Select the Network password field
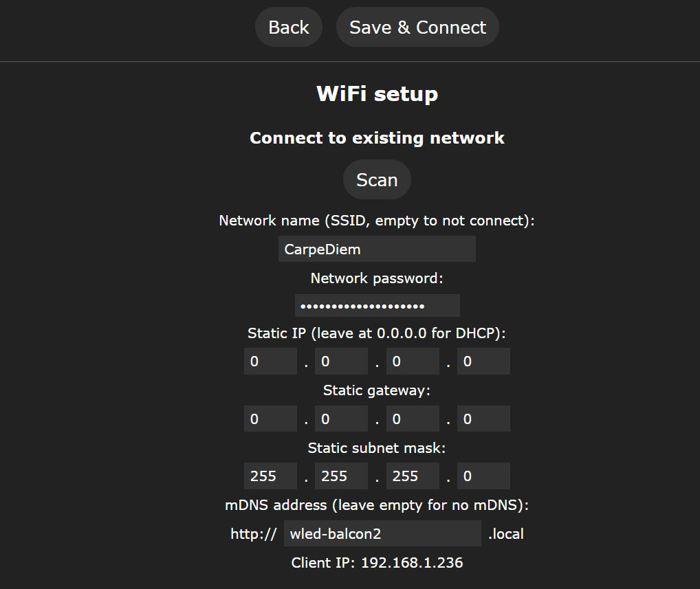Screen dimensions: 700x589 [x=377, y=306]
